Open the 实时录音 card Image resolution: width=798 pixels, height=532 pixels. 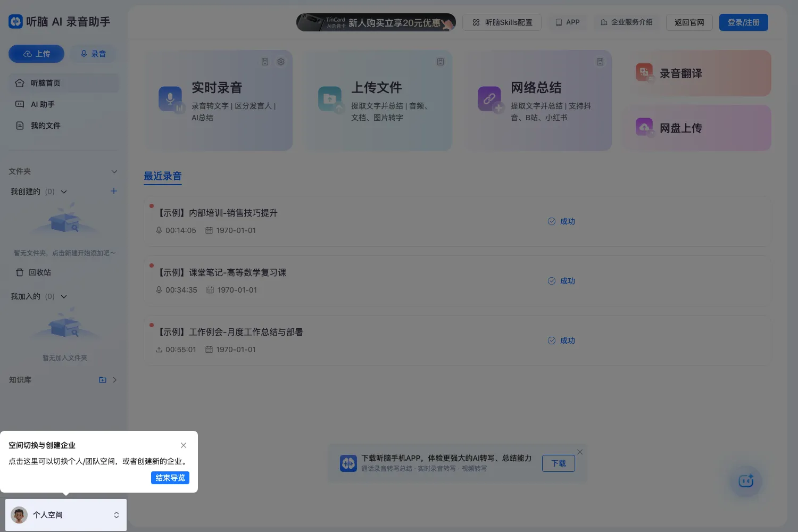[218, 101]
